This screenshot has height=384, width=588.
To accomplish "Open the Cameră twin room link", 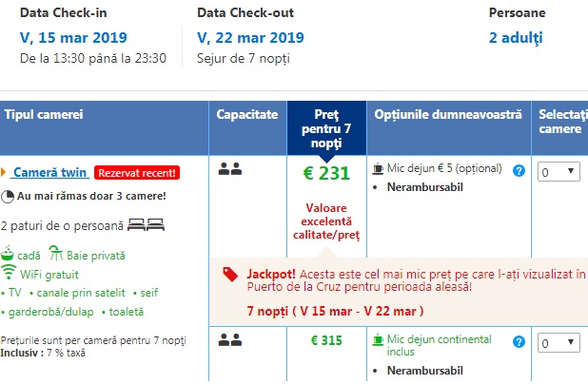I will 51,173.
